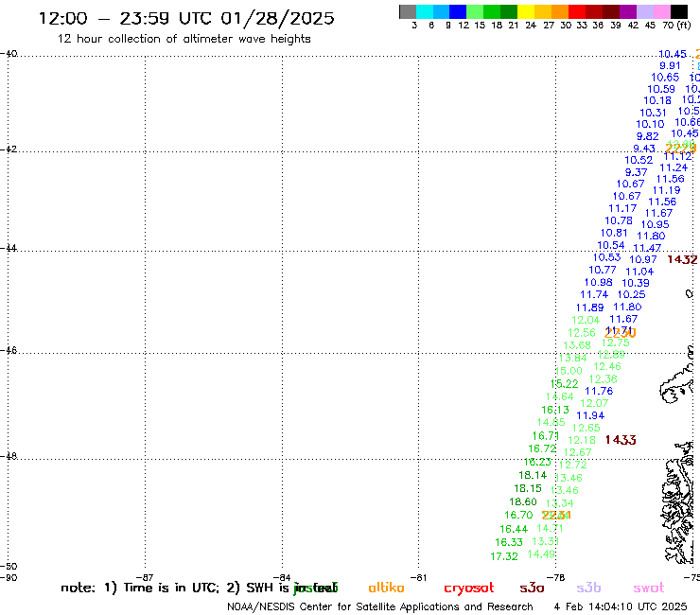Click the wave height value "14.49"

(541, 554)
